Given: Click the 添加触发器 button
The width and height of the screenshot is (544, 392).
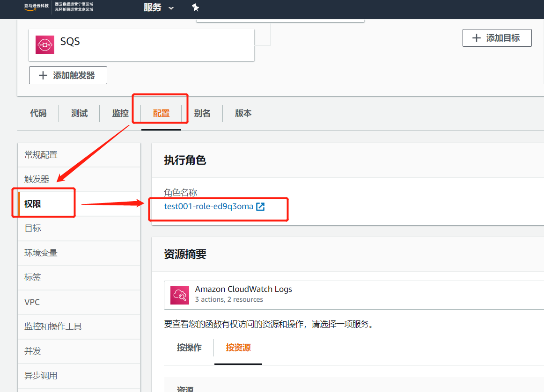Looking at the screenshot, I should tap(67, 75).
